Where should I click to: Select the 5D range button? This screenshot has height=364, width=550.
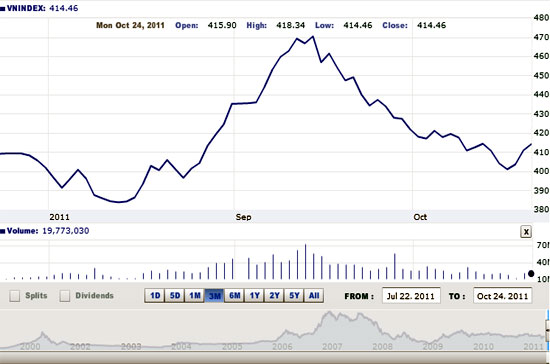click(175, 296)
